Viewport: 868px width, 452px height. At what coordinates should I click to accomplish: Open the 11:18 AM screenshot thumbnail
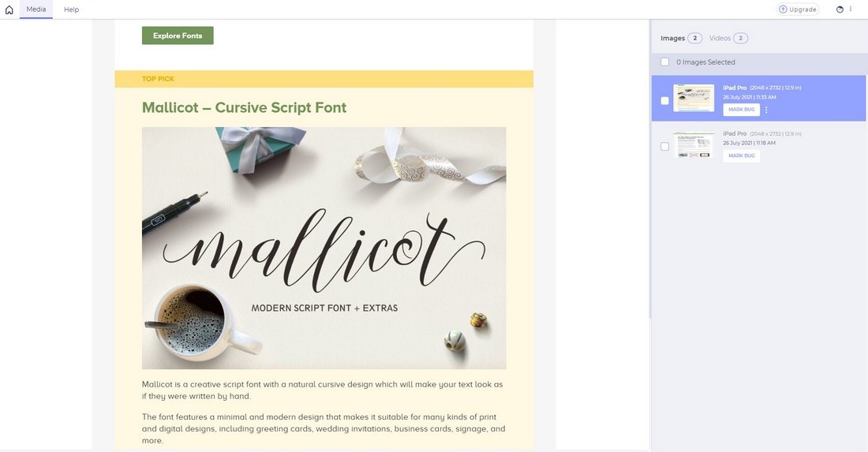point(694,144)
